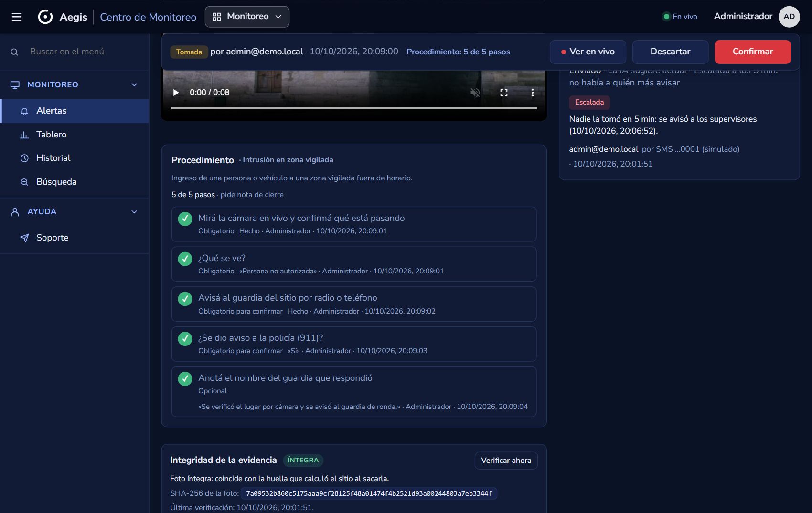812x513 pixels.
Task: Play the evidence video
Action: tap(176, 93)
